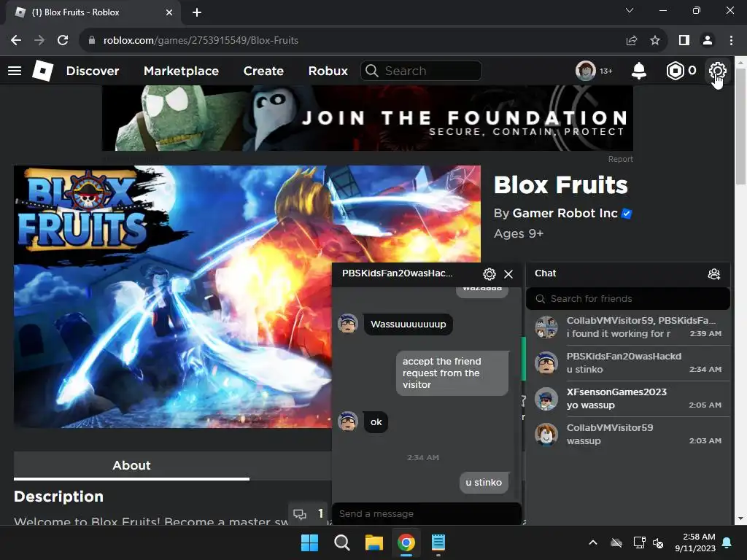Click the Send a message box
This screenshot has height=560, width=747.
tap(426, 514)
